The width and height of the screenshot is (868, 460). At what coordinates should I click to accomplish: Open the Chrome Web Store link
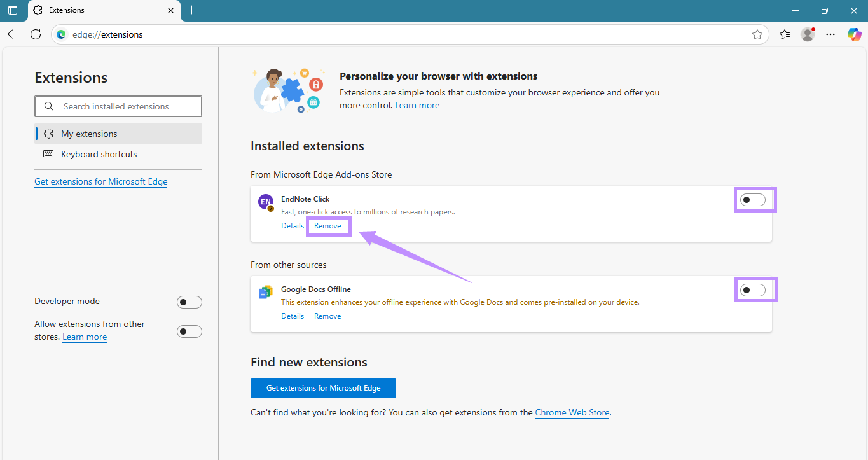click(x=572, y=412)
